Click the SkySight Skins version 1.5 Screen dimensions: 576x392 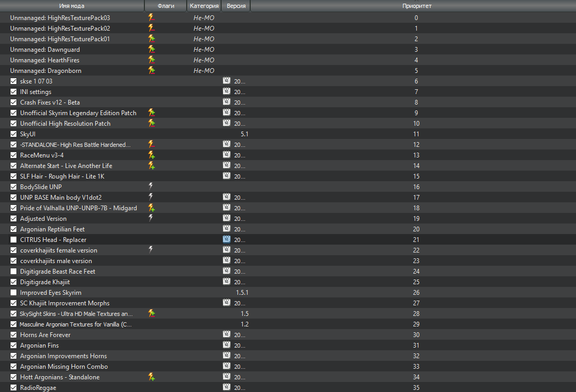[x=245, y=313]
